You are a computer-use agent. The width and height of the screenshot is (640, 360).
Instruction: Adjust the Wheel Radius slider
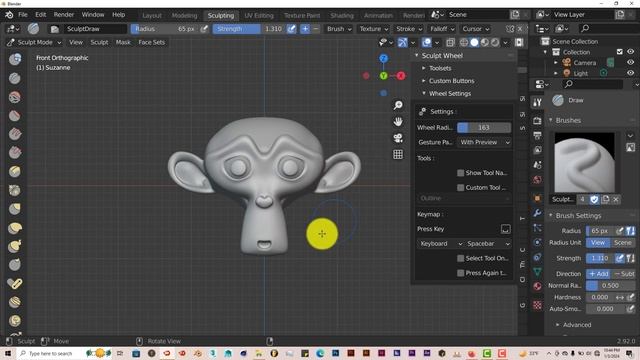484,128
